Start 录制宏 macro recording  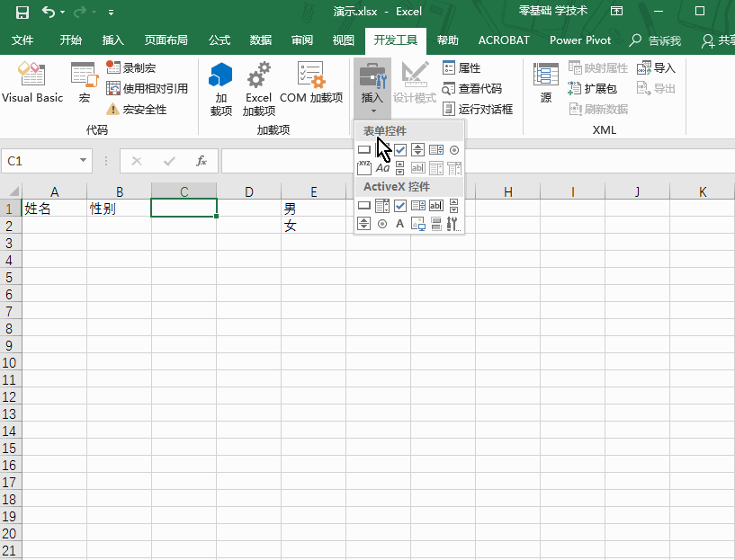131,68
